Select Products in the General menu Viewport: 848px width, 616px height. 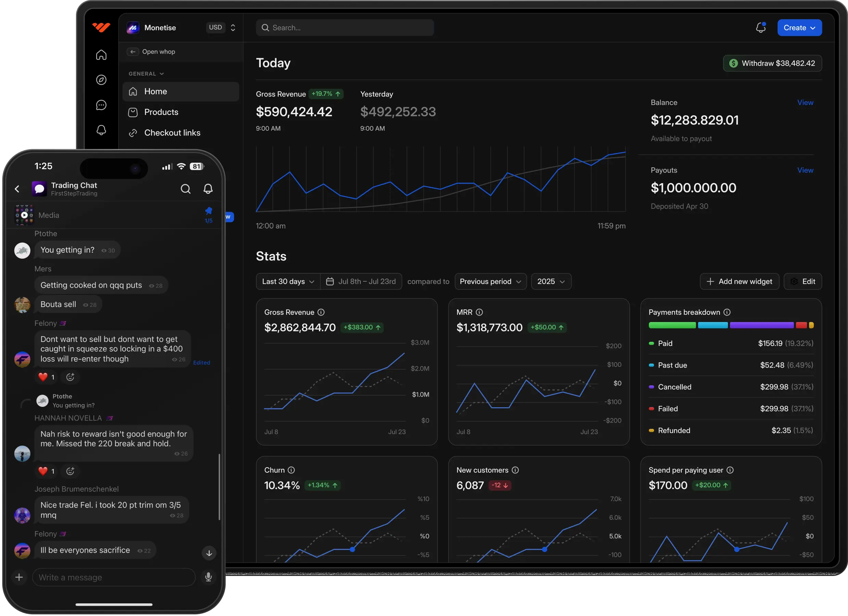coord(161,112)
